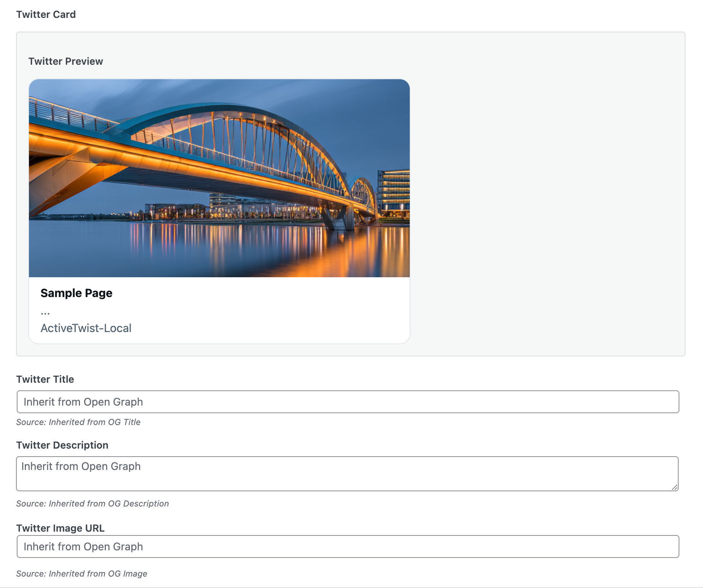Click the Twitter Title field label
Screen dimensions: 703x588
point(45,379)
